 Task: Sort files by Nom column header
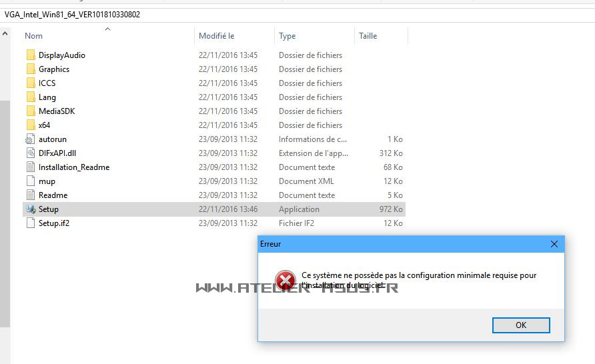coord(33,36)
